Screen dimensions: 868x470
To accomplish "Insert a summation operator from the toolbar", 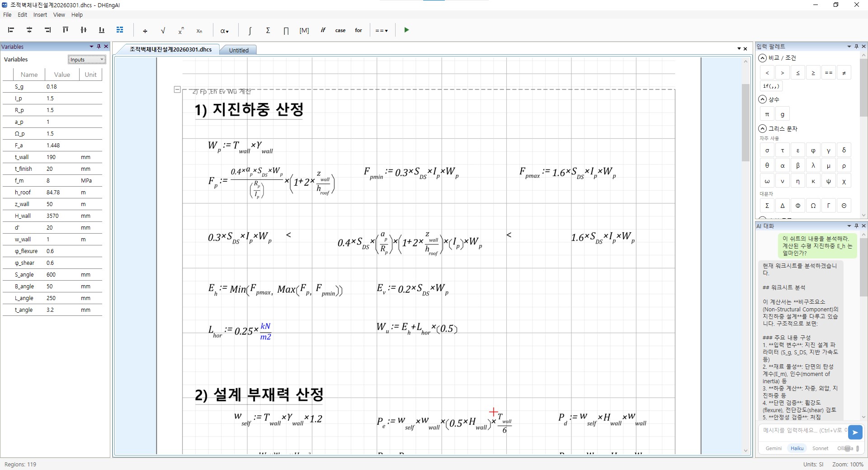I will point(268,30).
